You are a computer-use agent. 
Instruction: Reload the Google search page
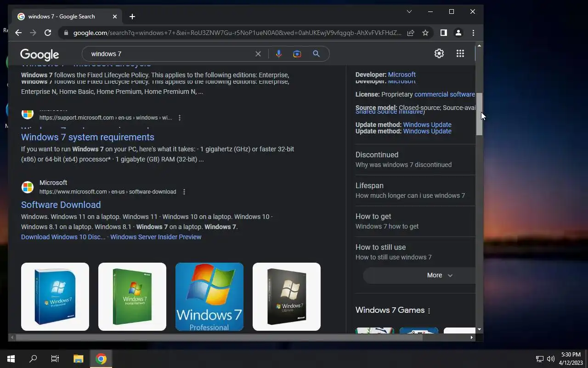click(48, 33)
